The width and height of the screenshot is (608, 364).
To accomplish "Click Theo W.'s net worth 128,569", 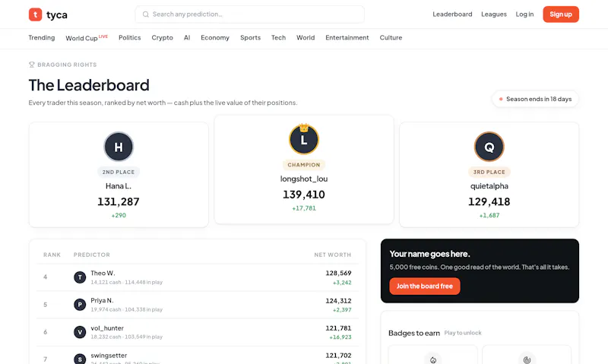I will click(x=338, y=274).
